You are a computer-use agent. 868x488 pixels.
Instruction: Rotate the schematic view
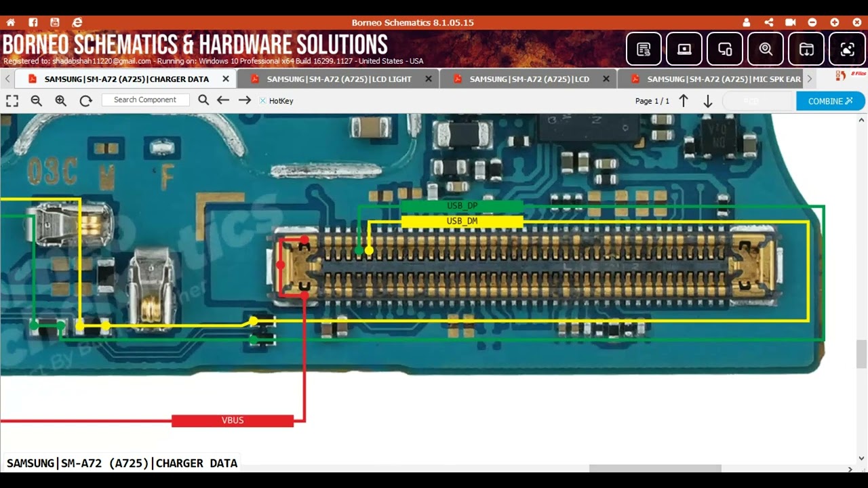85,101
